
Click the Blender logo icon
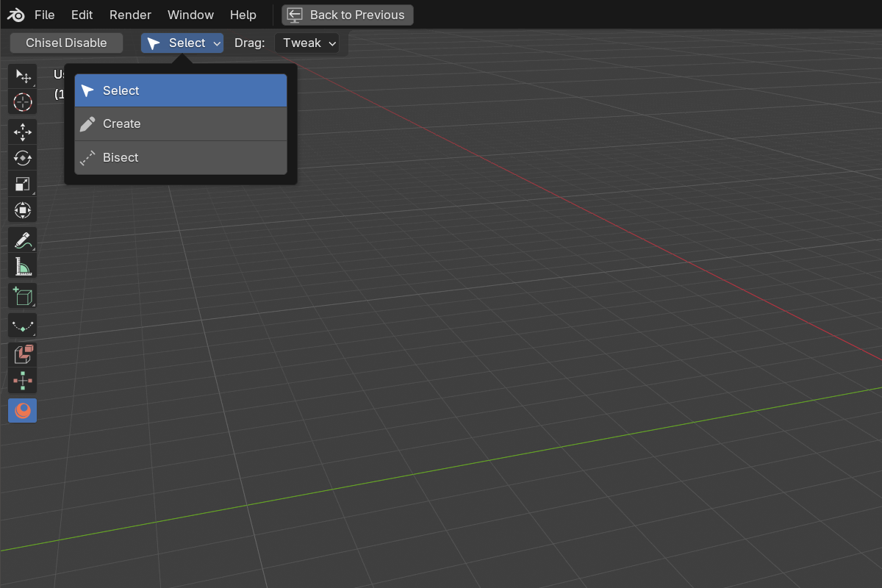[16, 15]
